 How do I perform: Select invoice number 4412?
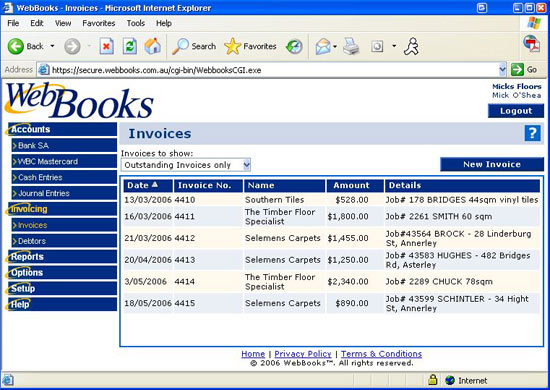185,238
